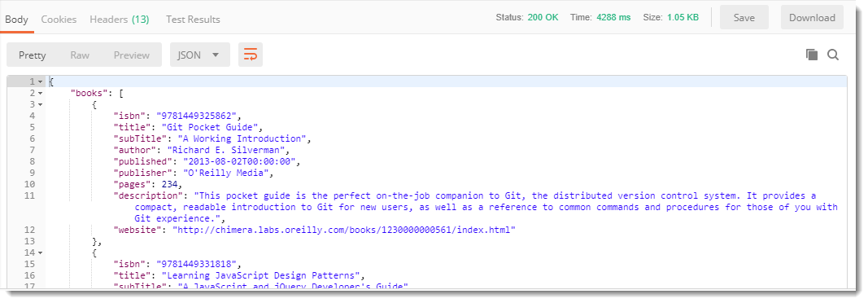Image resolution: width=868 pixels, height=303 pixels.
Task: Collapse the "books" array at line 2
Action: pos(40,93)
